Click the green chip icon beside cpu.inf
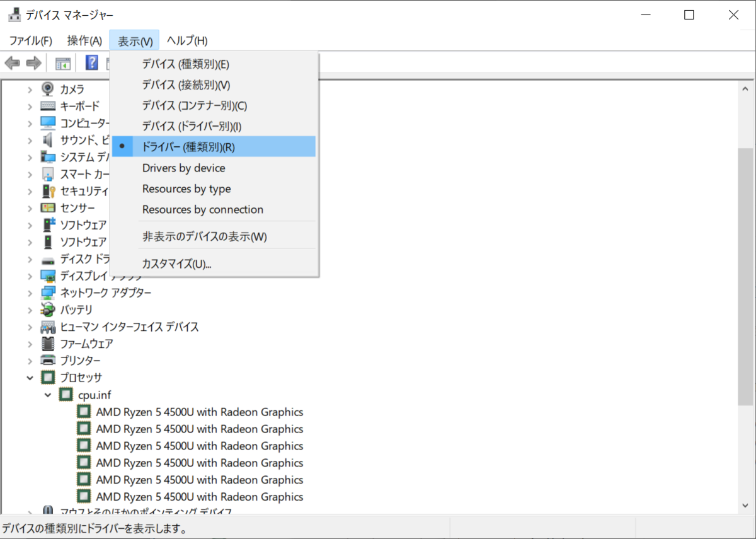This screenshot has width=756, height=539. click(x=66, y=395)
